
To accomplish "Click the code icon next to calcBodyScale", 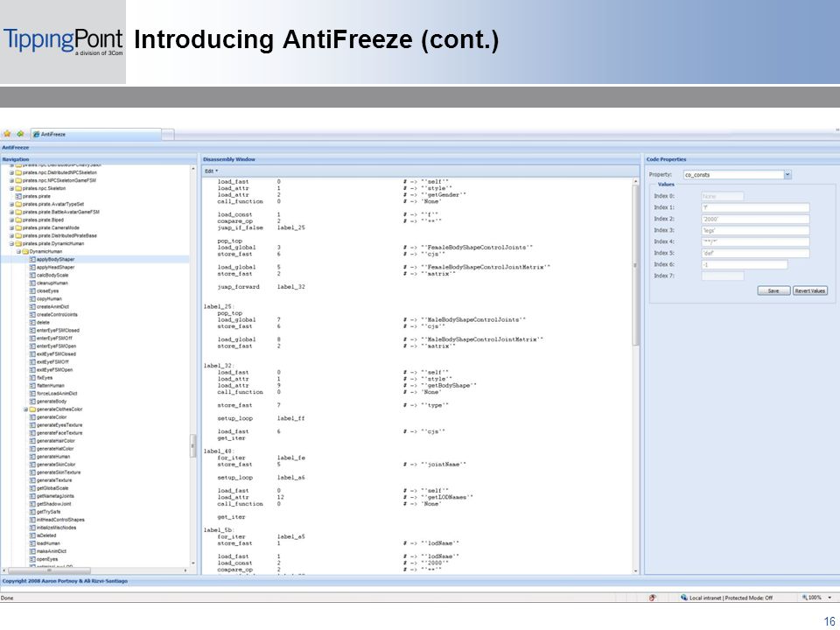I will [32, 276].
